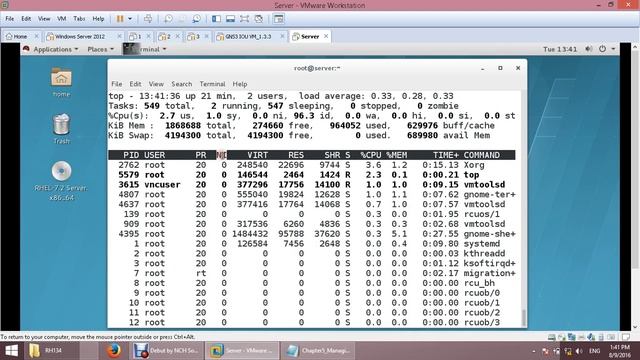Click the vncuser vmtoolsd row
Image resolution: width=640 pixels, height=360 pixels.
click(311, 184)
